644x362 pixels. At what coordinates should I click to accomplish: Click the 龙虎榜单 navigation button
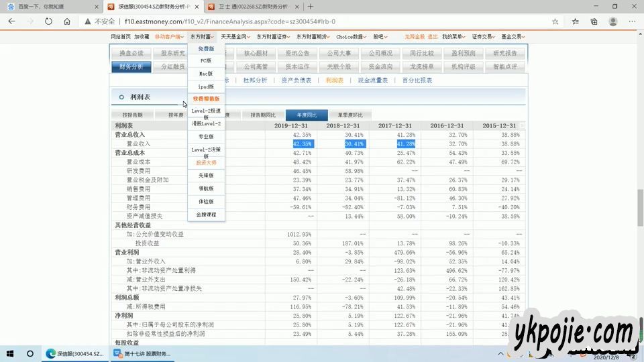pos(422,66)
